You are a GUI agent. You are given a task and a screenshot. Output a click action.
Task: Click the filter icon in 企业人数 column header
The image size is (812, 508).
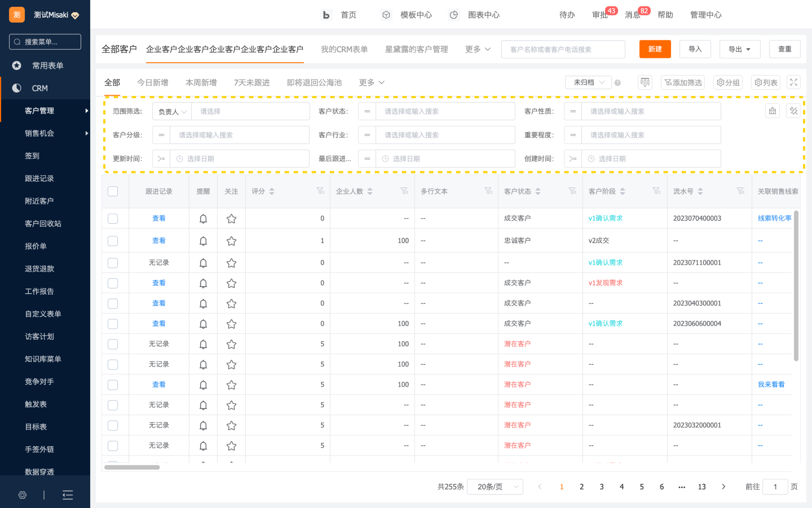[x=404, y=191]
